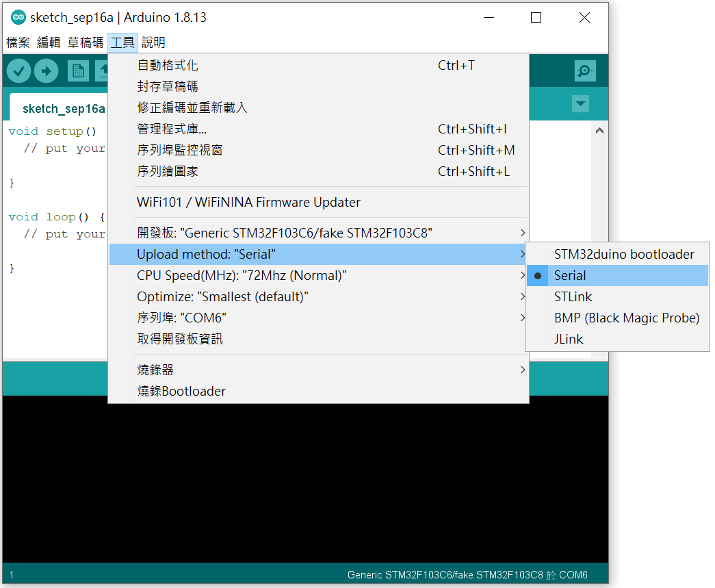Open the 說明 menu
Viewport: 715px width, 588px height.
click(153, 42)
